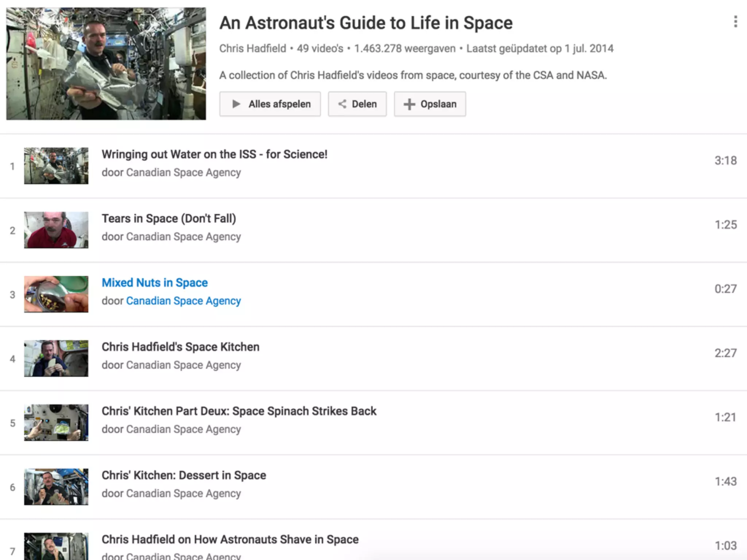Open the large playlist cover thumbnail

pyautogui.click(x=106, y=63)
